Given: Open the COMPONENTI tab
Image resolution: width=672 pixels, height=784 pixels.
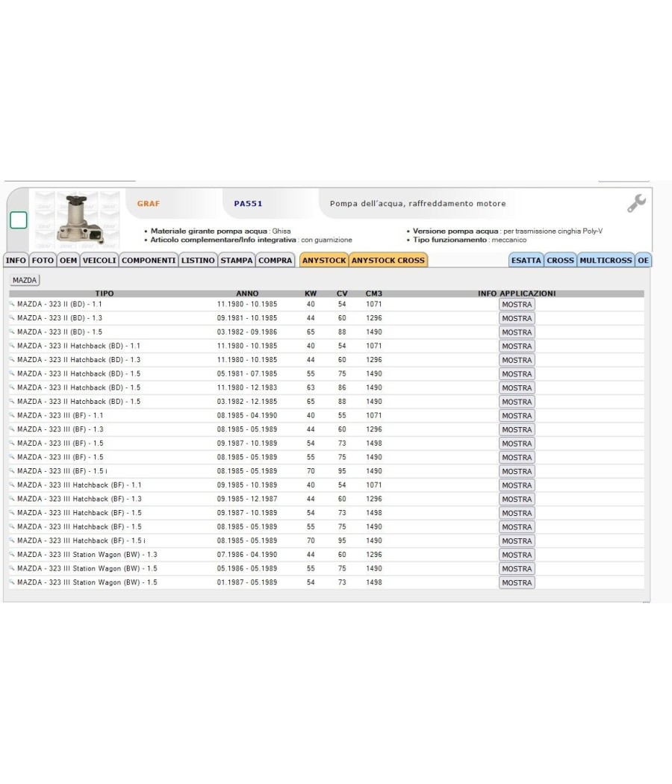Looking at the screenshot, I should [x=149, y=260].
